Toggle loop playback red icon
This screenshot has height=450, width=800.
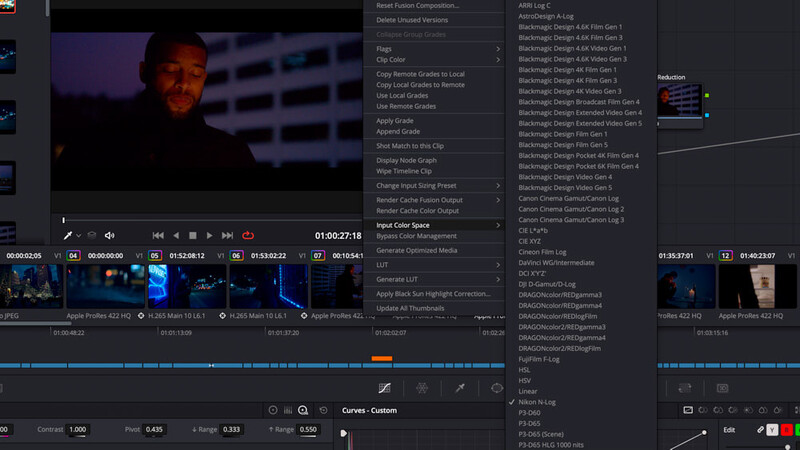(x=248, y=235)
